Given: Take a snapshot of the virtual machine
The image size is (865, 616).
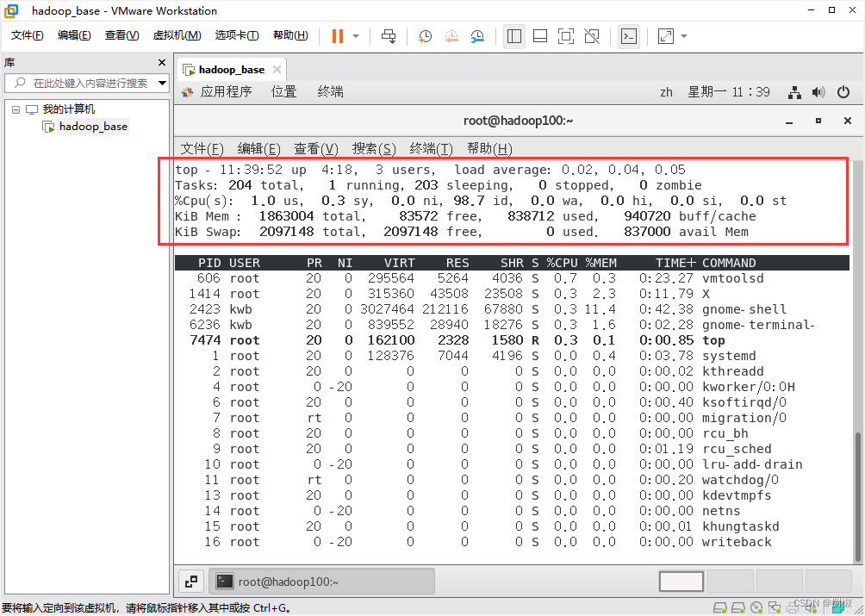Looking at the screenshot, I should pos(425,36).
